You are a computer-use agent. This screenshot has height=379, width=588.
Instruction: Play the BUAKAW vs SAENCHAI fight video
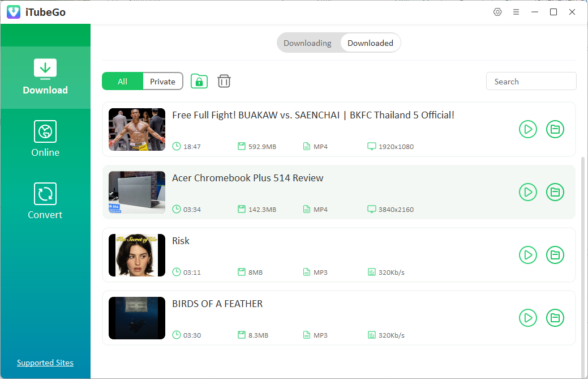[x=528, y=129]
